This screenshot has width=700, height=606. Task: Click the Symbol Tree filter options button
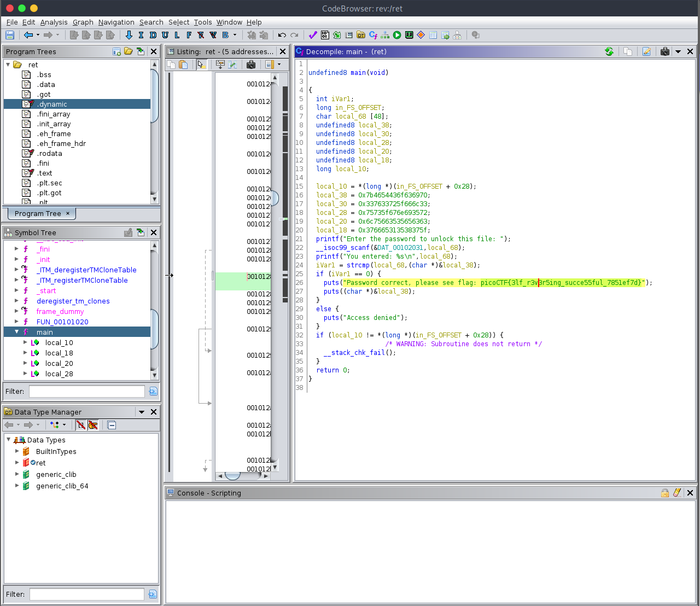pyautogui.click(x=153, y=391)
